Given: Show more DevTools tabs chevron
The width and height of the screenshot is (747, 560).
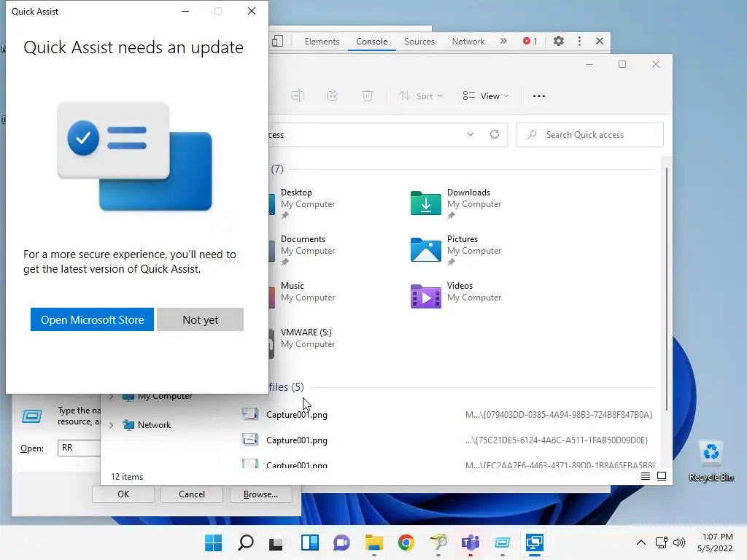Looking at the screenshot, I should click(x=503, y=42).
